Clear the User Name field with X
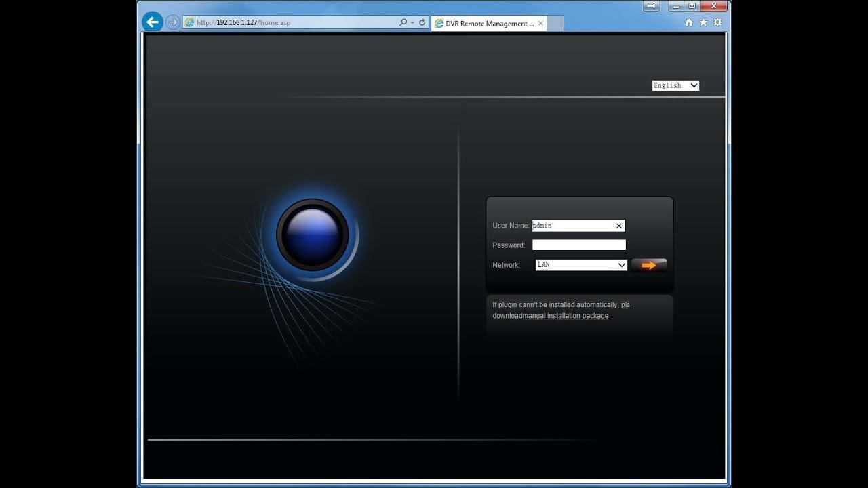The image size is (868, 488). point(618,226)
